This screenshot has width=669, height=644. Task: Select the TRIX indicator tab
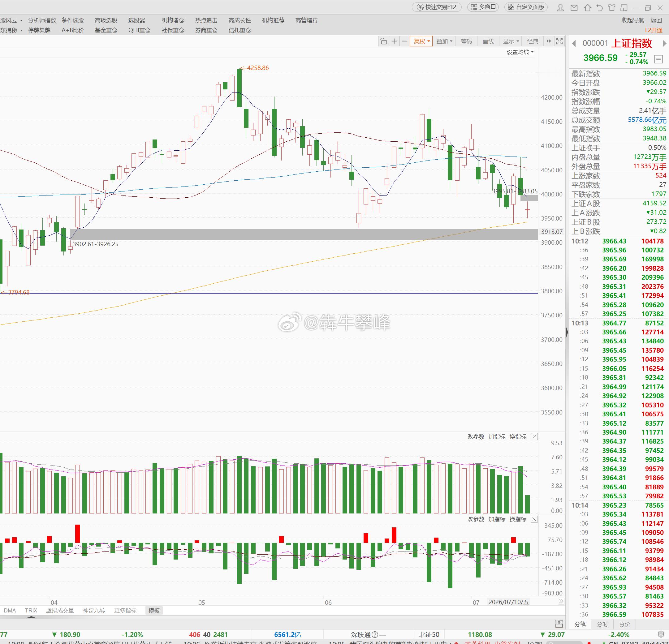31,610
